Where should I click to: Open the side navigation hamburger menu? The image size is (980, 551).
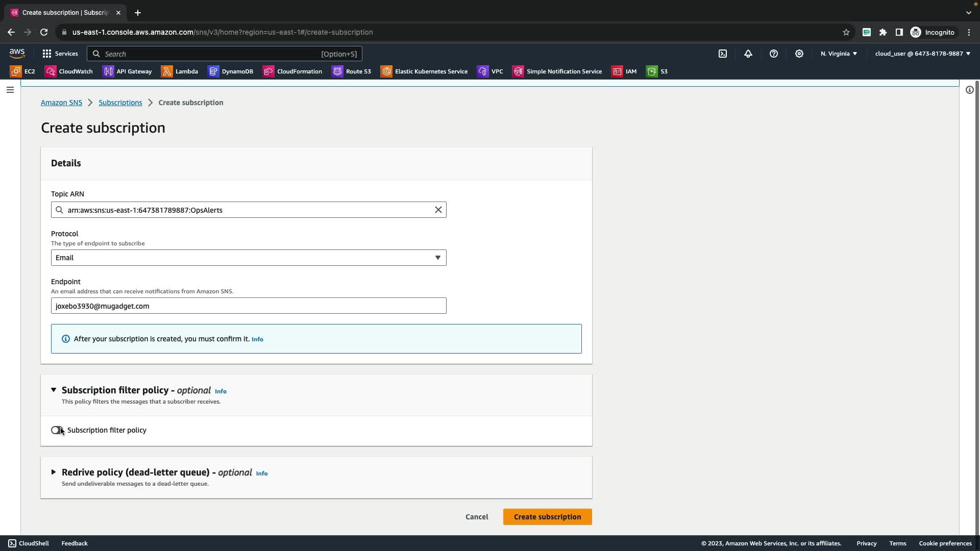pyautogui.click(x=10, y=90)
